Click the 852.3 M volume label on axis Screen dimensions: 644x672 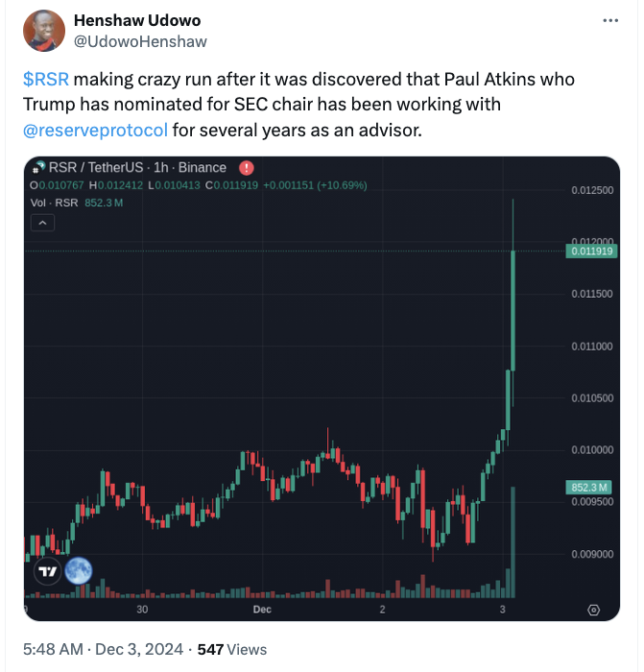[x=588, y=488]
